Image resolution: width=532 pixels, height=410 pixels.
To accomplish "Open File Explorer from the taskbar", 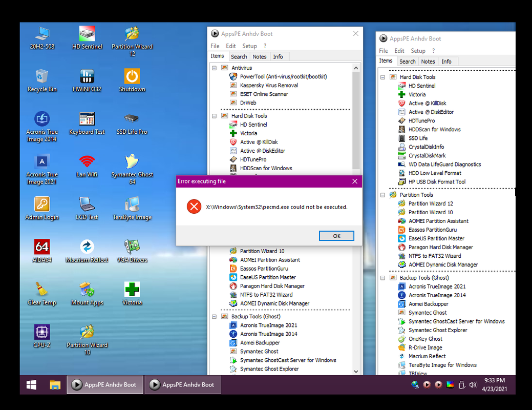I will [x=55, y=385].
